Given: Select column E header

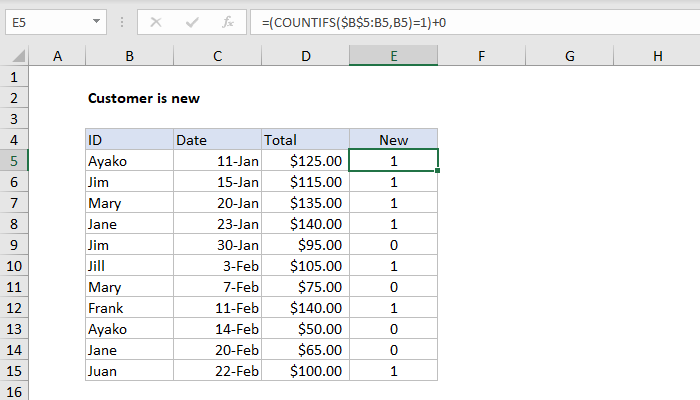Looking at the screenshot, I should point(393,57).
